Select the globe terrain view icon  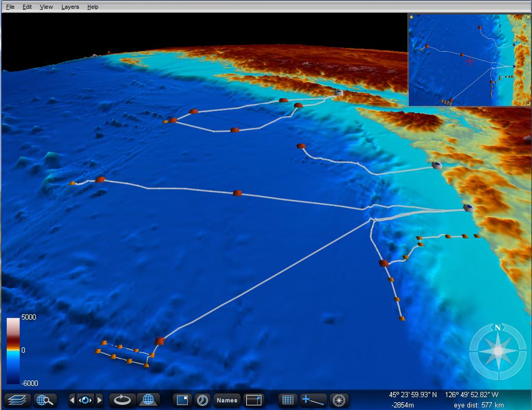coord(148,400)
